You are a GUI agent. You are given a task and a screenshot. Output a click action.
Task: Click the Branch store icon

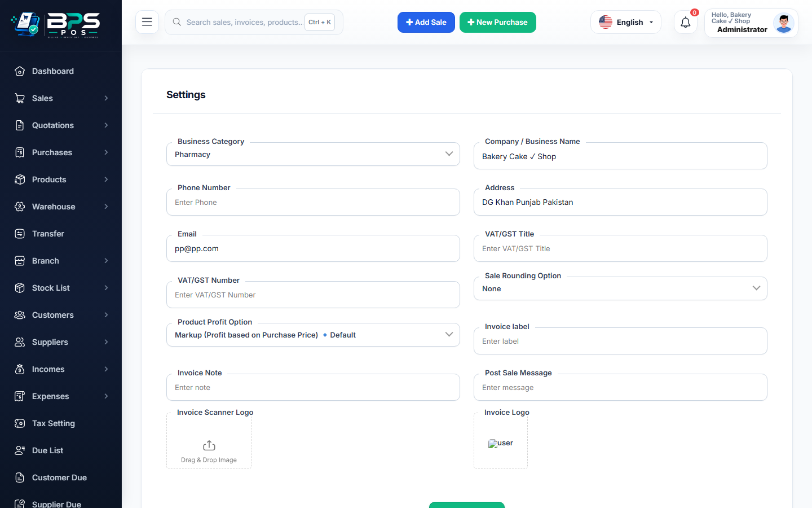coord(20,261)
